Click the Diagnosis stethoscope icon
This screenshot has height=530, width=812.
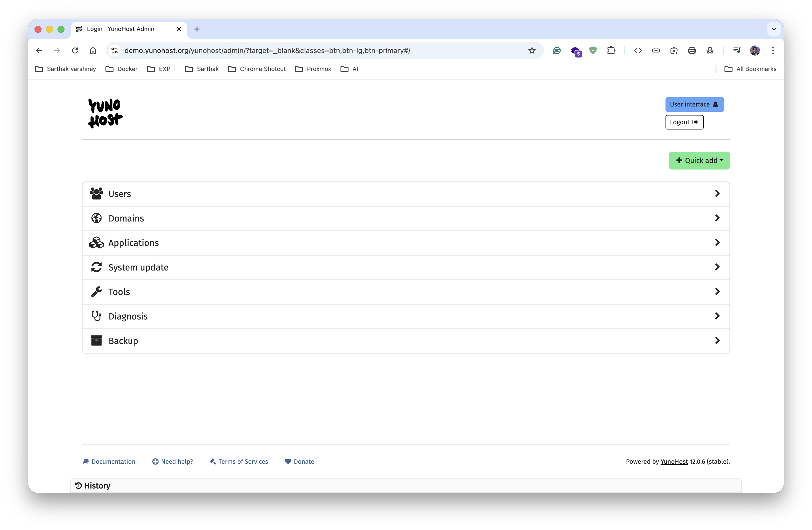click(96, 316)
